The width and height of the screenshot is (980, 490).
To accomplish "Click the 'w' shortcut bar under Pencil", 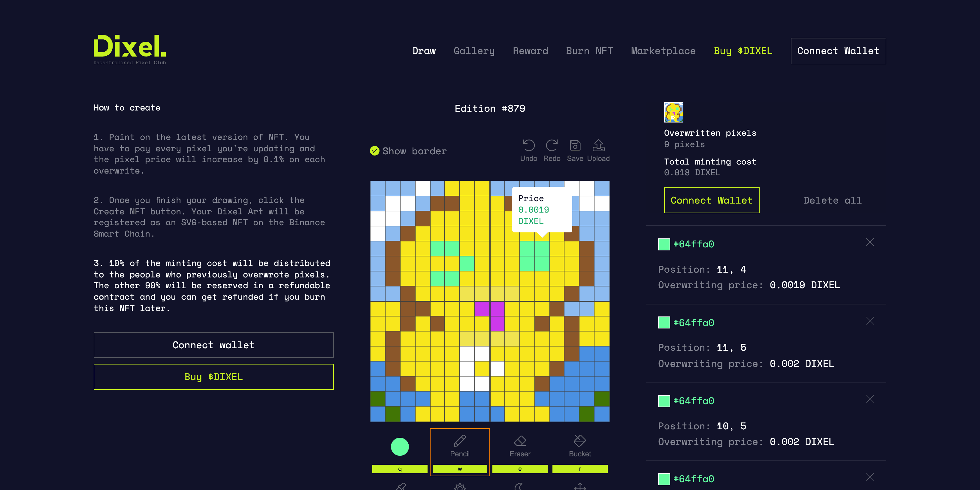I will (x=460, y=469).
